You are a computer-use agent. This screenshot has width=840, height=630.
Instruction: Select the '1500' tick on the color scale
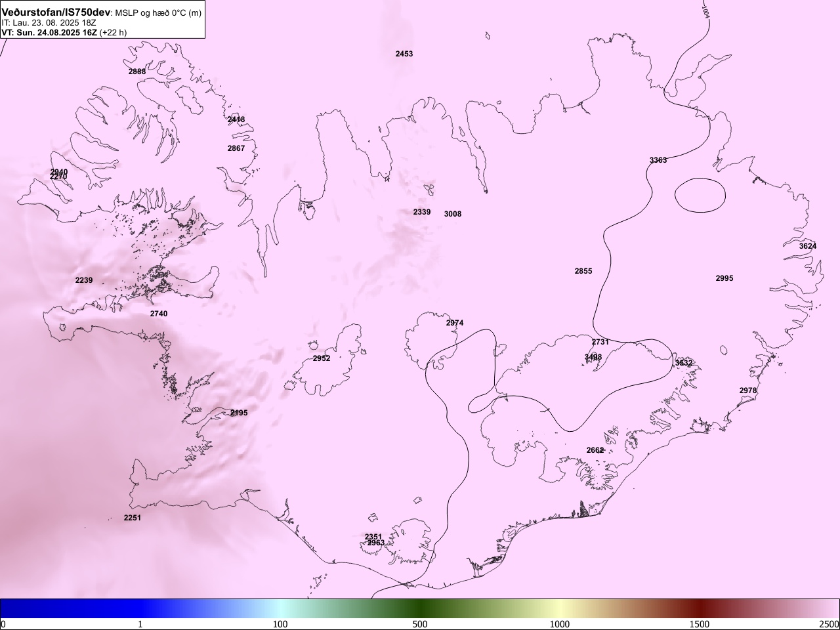coord(700,624)
